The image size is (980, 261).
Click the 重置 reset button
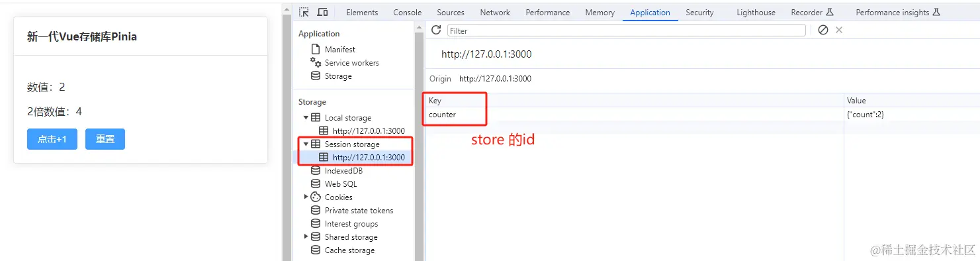tap(105, 139)
